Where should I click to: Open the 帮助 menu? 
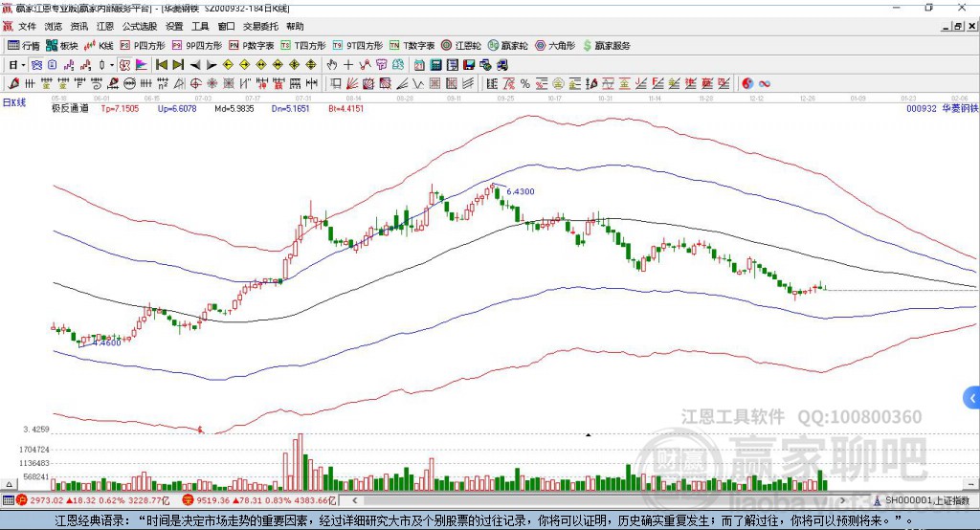point(295,26)
